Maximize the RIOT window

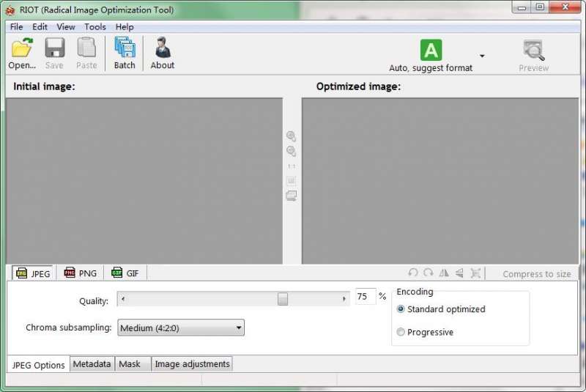[x=541, y=7]
